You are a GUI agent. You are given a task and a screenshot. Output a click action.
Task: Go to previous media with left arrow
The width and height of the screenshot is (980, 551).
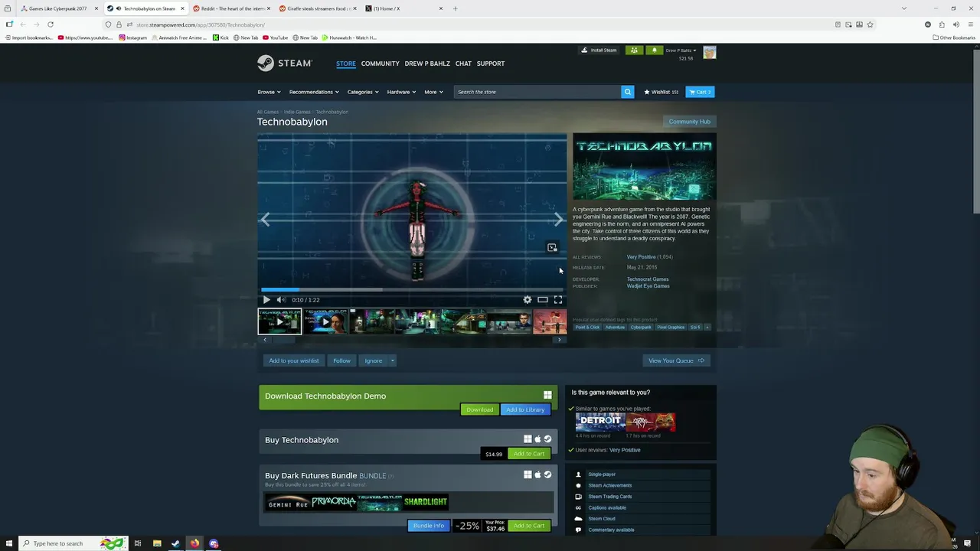pos(265,220)
